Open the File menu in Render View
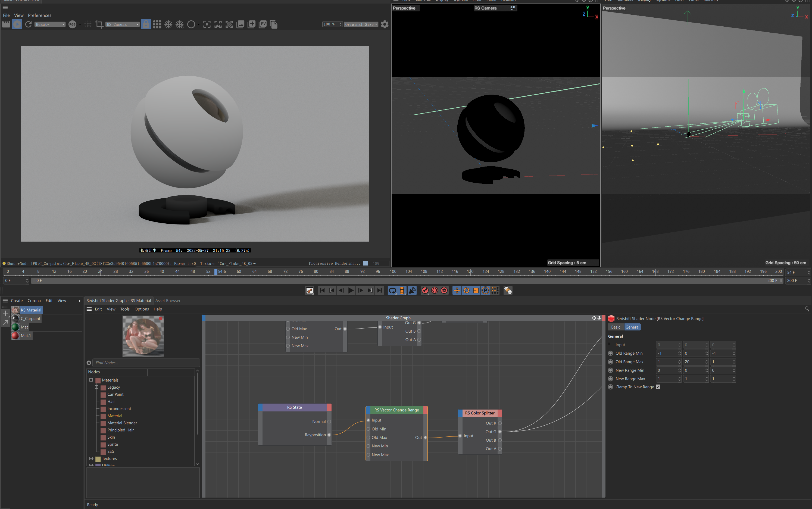Image resolution: width=812 pixels, height=509 pixels. pos(6,15)
